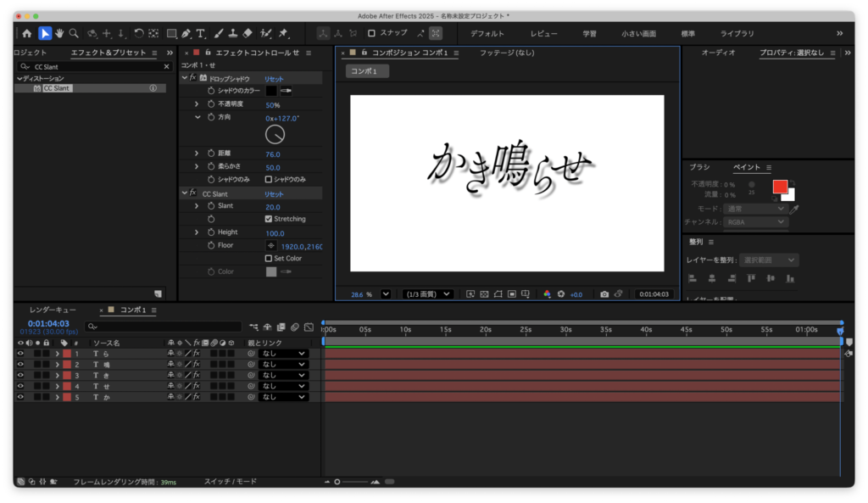This screenshot has width=868, height=503.
Task: Switch to the 学習 workspace
Action: (x=589, y=33)
